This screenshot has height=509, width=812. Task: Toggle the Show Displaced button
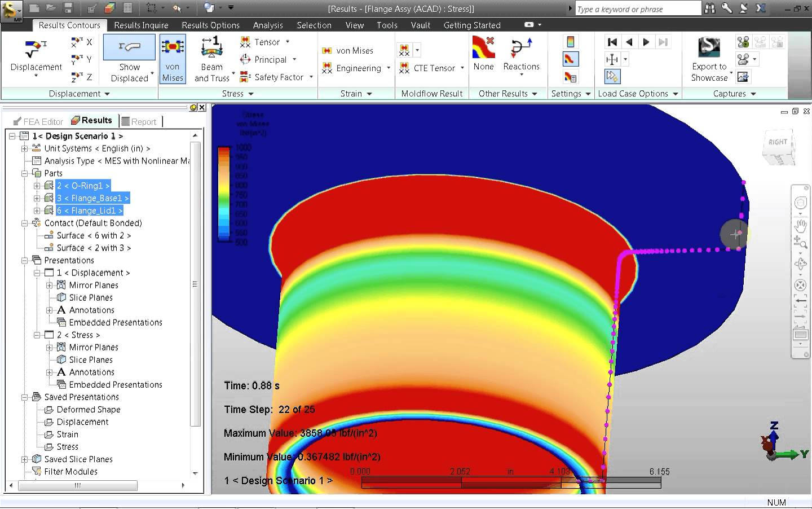tap(129, 59)
